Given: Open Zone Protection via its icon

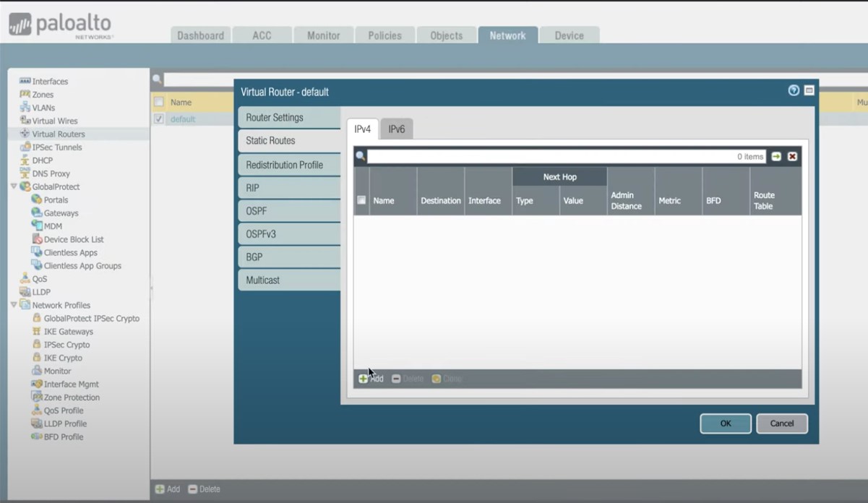Looking at the screenshot, I should 37,397.
